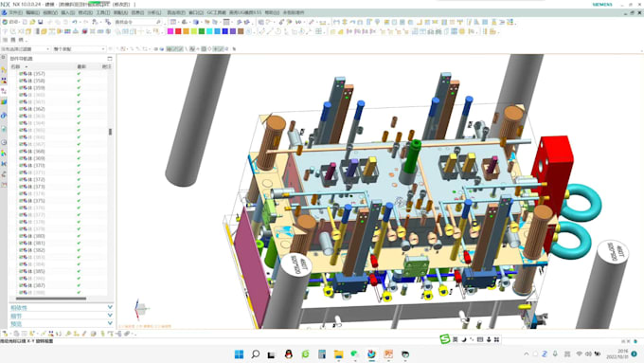Click the Part Navigator horizontal scrollbar
The image size is (644, 363).
pyautogui.click(x=51, y=299)
